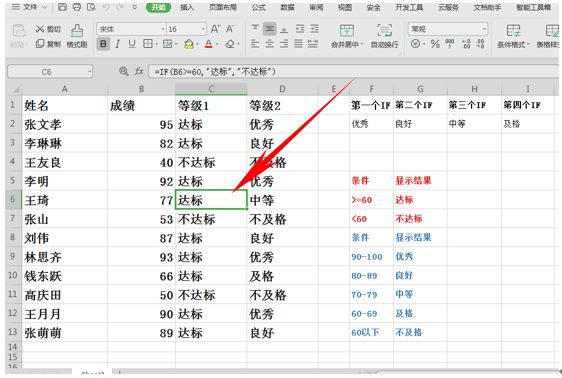
Task: Open the number format 常规 dropdown
Action: click(484, 29)
